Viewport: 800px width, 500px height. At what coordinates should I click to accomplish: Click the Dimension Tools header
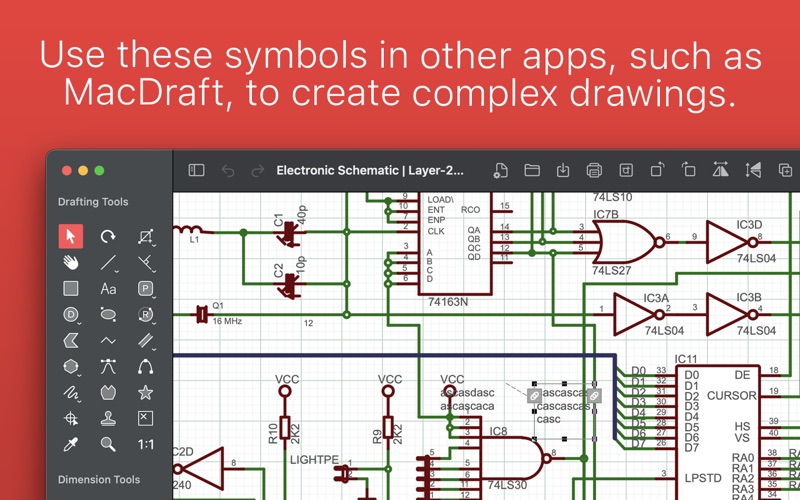click(98, 480)
